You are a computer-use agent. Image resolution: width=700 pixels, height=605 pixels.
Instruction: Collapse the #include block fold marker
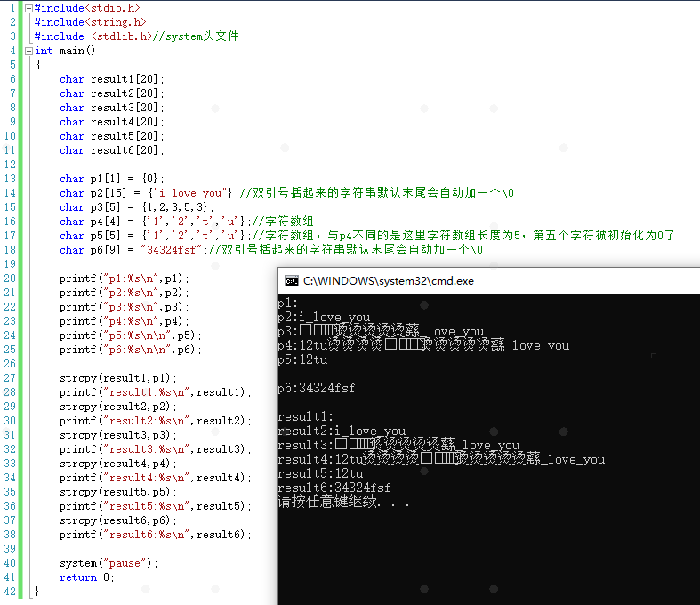28,8
